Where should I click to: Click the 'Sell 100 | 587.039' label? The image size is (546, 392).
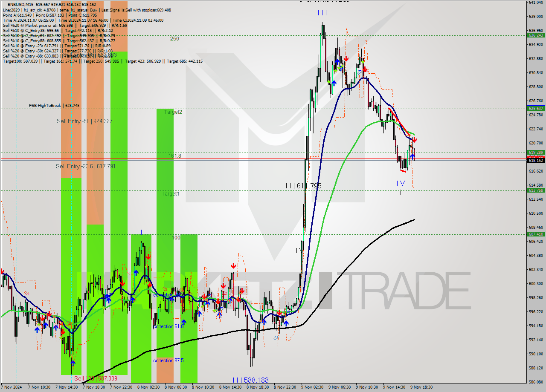(96, 378)
